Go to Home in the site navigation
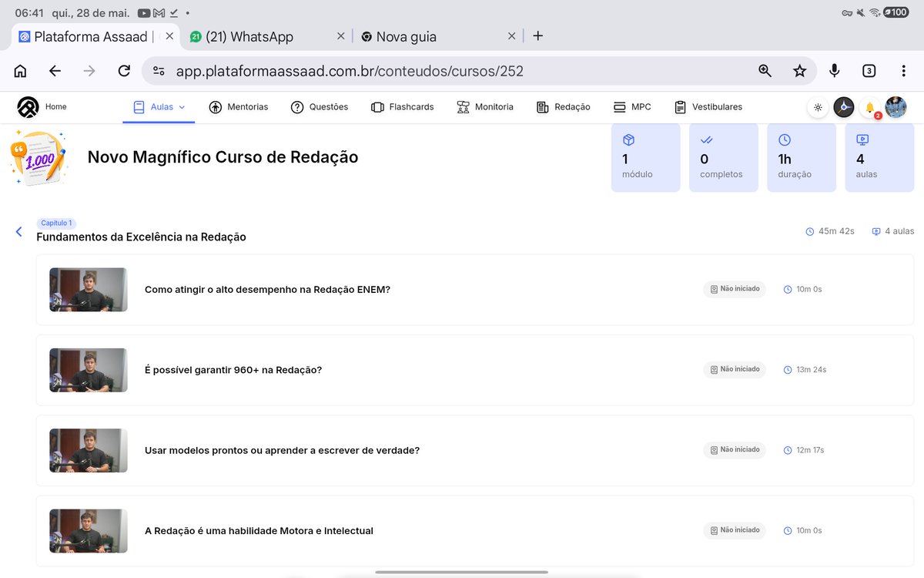 pyautogui.click(x=56, y=107)
